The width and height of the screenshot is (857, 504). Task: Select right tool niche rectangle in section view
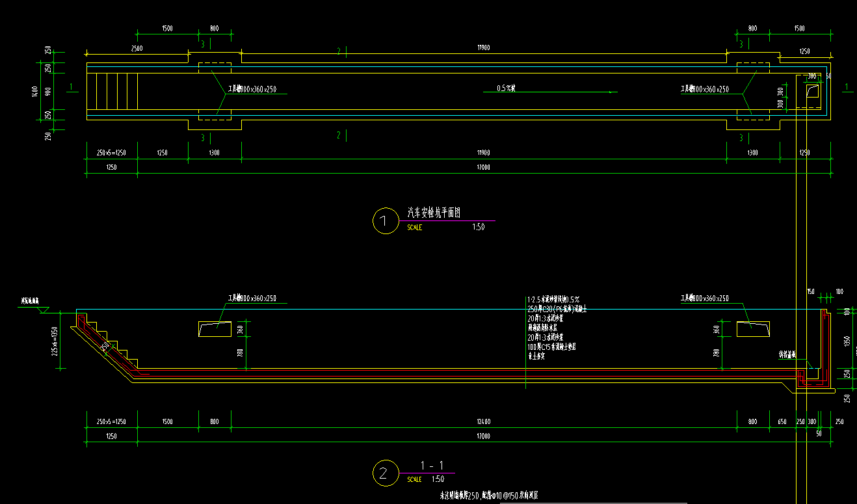click(753, 329)
